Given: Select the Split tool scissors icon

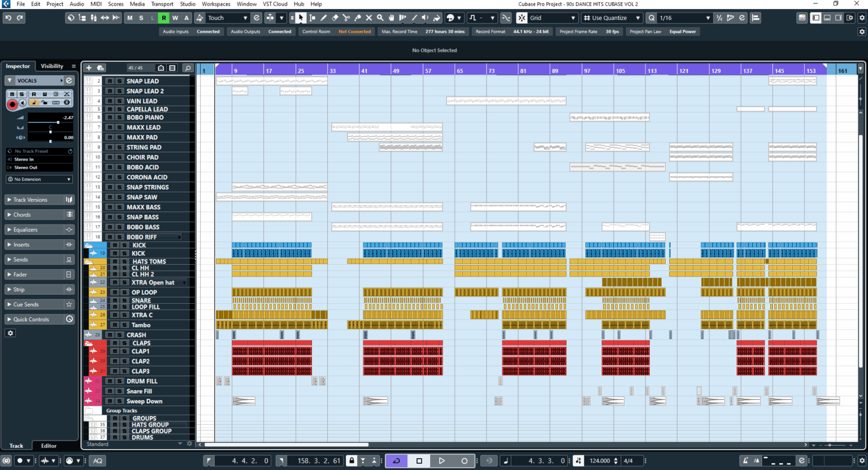Looking at the screenshot, I should click(x=346, y=18).
